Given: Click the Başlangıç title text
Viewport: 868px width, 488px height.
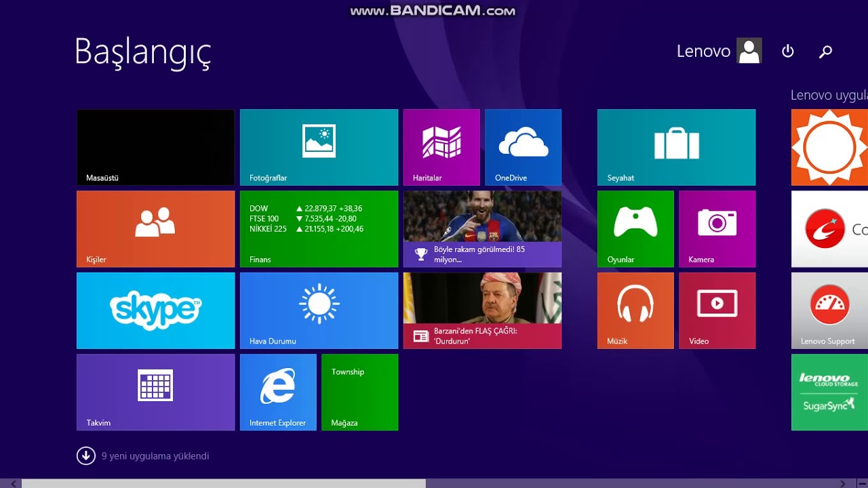Looking at the screenshot, I should pyautogui.click(x=143, y=53).
